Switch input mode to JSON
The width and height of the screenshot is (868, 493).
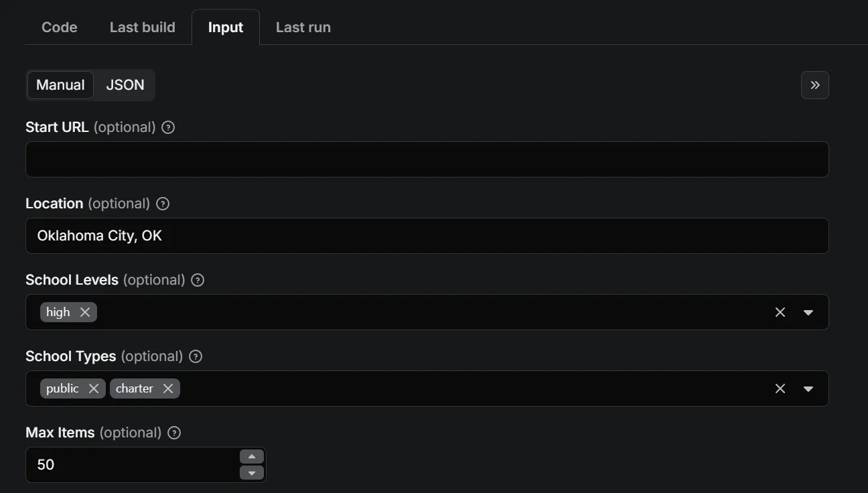[125, 85]
